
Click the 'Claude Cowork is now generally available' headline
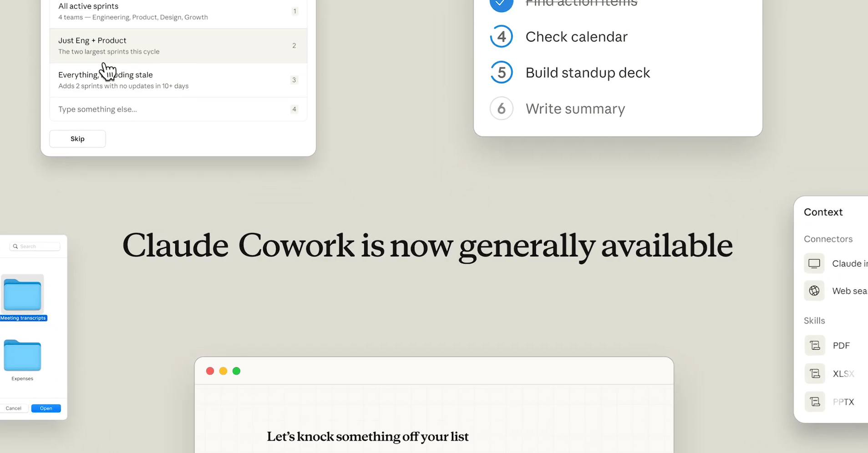click(x=427, y=246)
